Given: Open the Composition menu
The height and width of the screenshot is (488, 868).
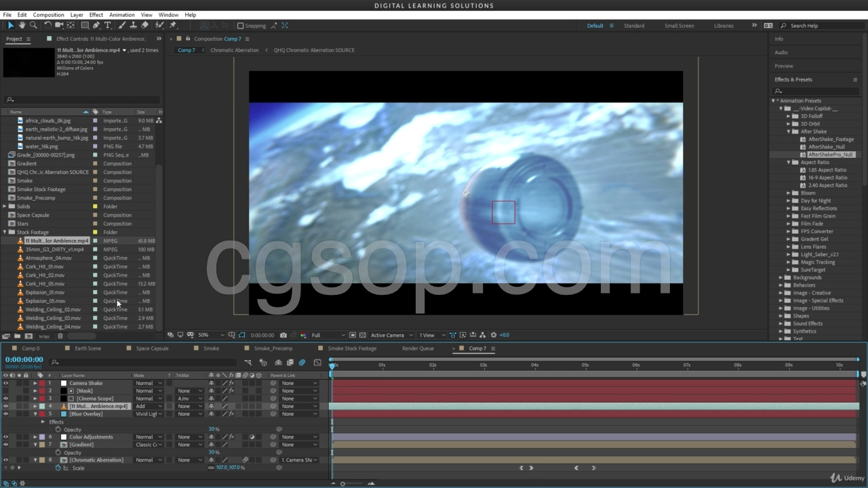Looking at the screenshot, I should click(49, 14).
